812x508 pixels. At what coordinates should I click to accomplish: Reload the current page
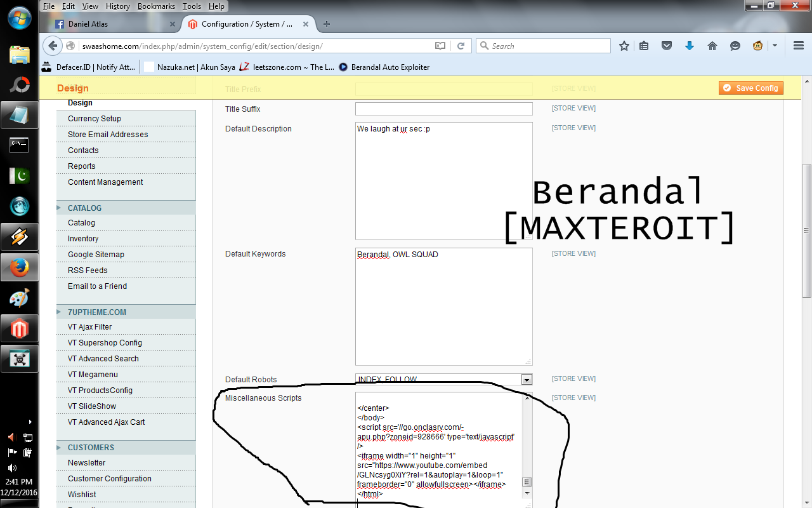pos(461,46)
